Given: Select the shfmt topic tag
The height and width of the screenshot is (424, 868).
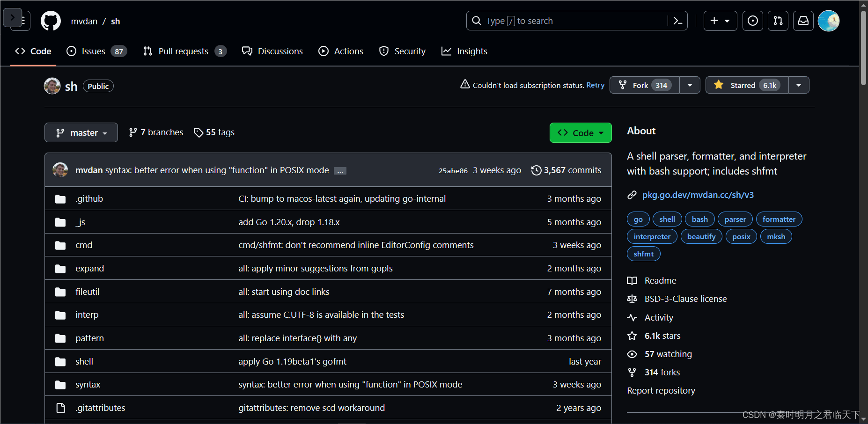Looking at the screenshot, I should (x=644, y=254).
